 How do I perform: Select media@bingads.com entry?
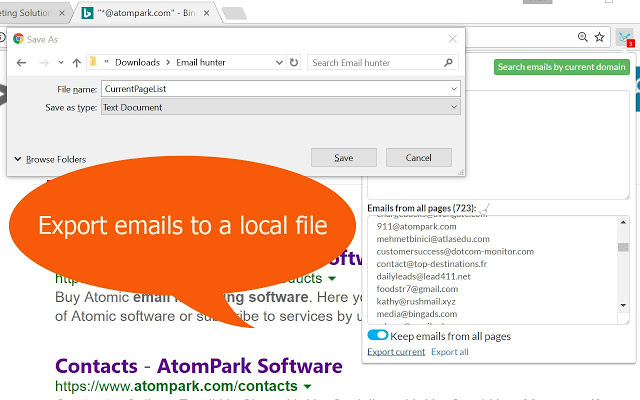click(x=417, y=314)
